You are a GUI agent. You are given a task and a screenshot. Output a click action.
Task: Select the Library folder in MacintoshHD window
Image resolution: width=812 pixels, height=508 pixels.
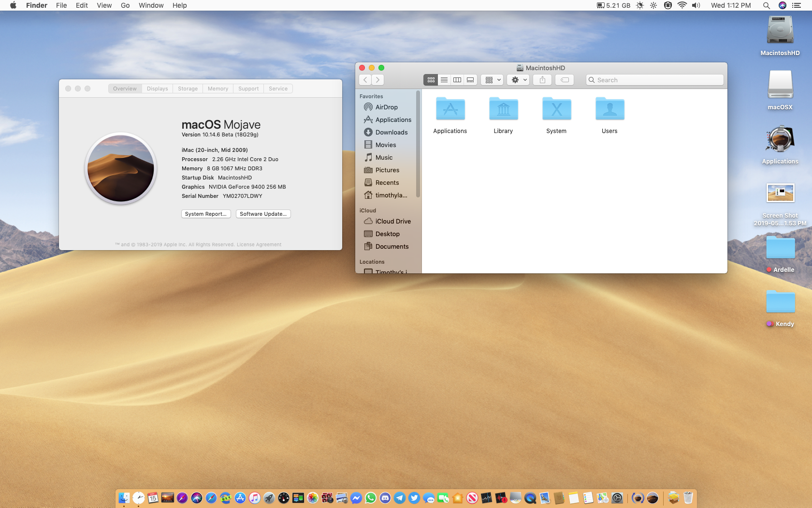tap(503, 115)
